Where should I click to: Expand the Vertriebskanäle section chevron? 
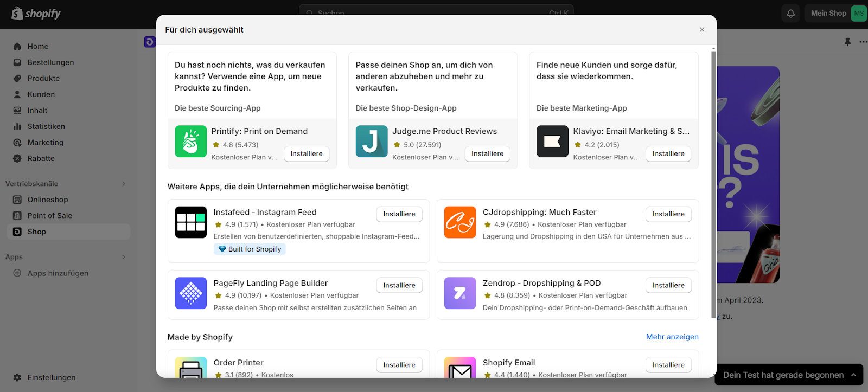124,184
